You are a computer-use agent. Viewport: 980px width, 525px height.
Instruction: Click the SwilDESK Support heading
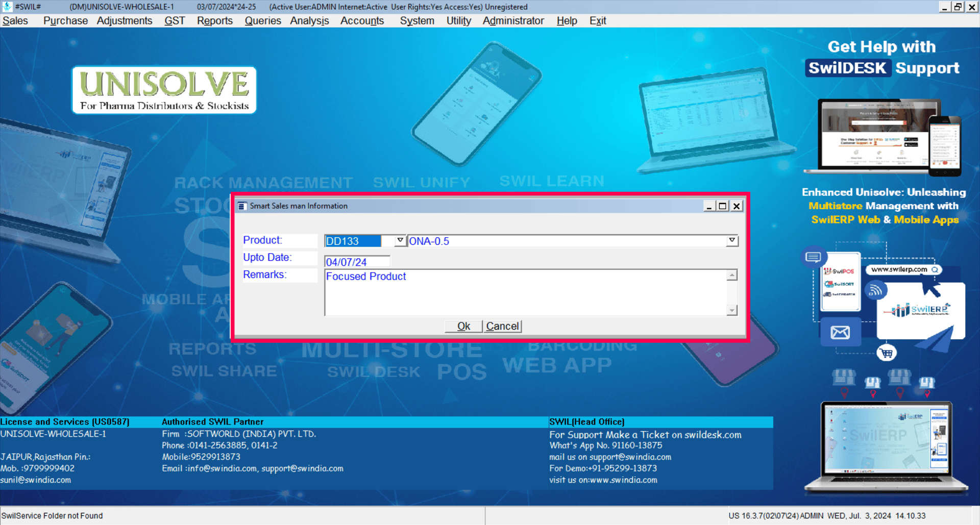click(x=883, y=68)
